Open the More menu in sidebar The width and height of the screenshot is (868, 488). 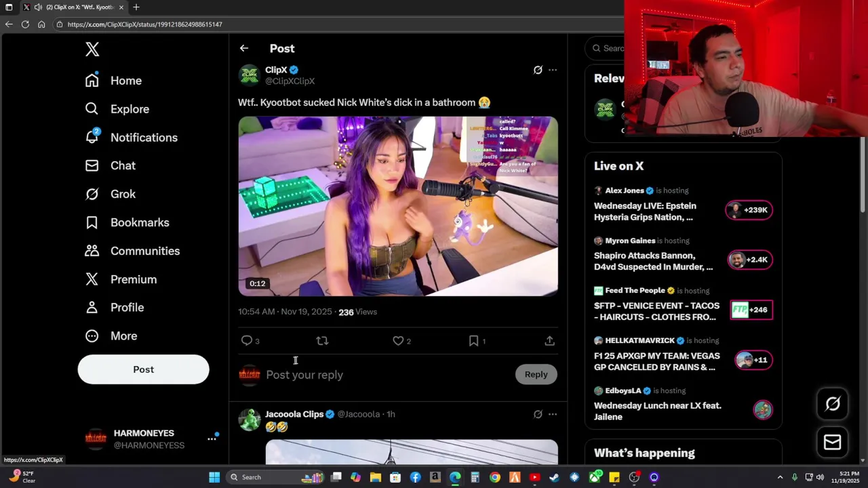(111, 336)
